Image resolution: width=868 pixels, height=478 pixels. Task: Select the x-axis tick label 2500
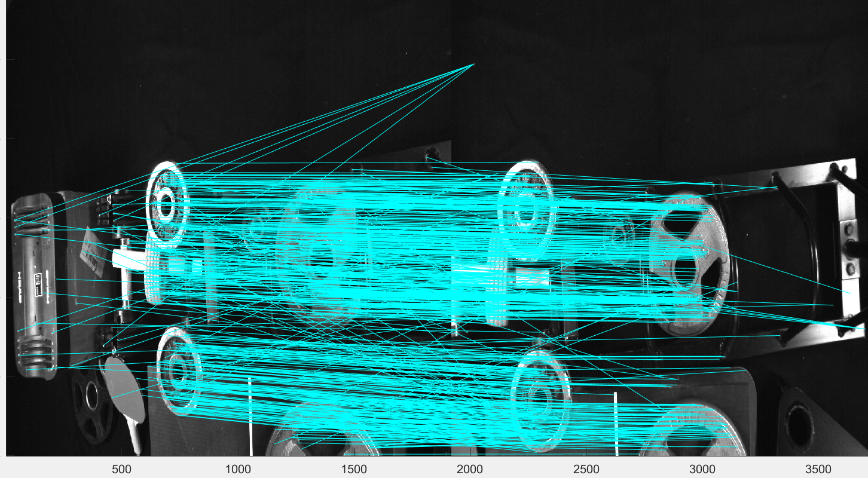point(586,469)
